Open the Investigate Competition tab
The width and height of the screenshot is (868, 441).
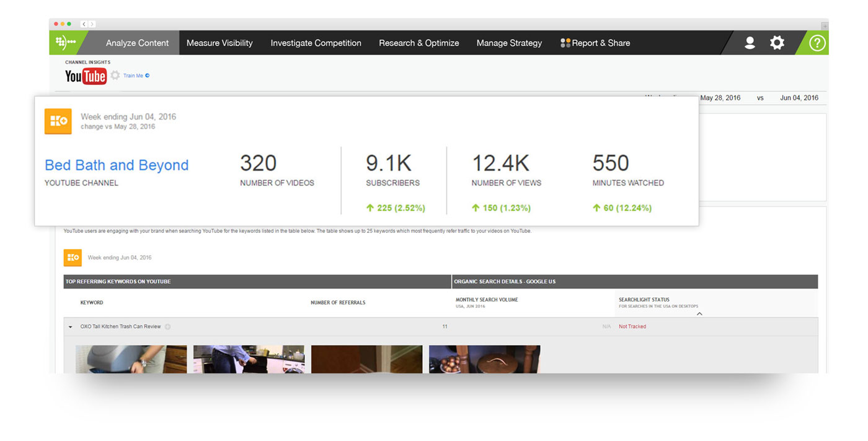click(316, 43)
